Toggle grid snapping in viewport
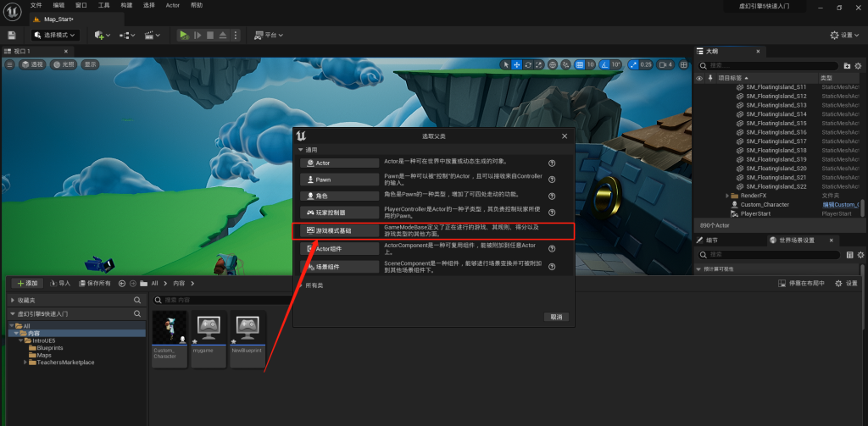Viewport: 868px width, 426px height. (x=580, y=64)
